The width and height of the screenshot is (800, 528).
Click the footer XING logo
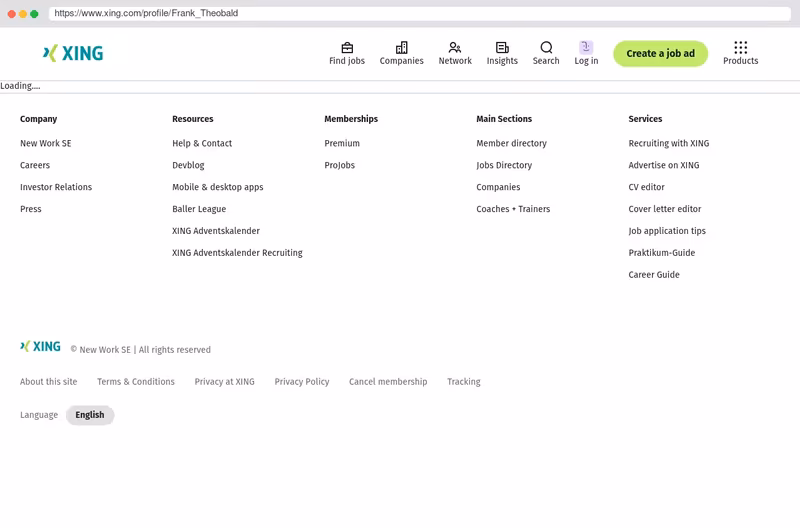click(x=40, y=346)
